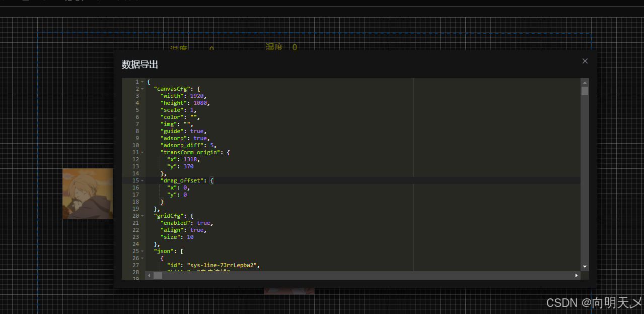Click the "x": 1318 value

click(191, 159)
